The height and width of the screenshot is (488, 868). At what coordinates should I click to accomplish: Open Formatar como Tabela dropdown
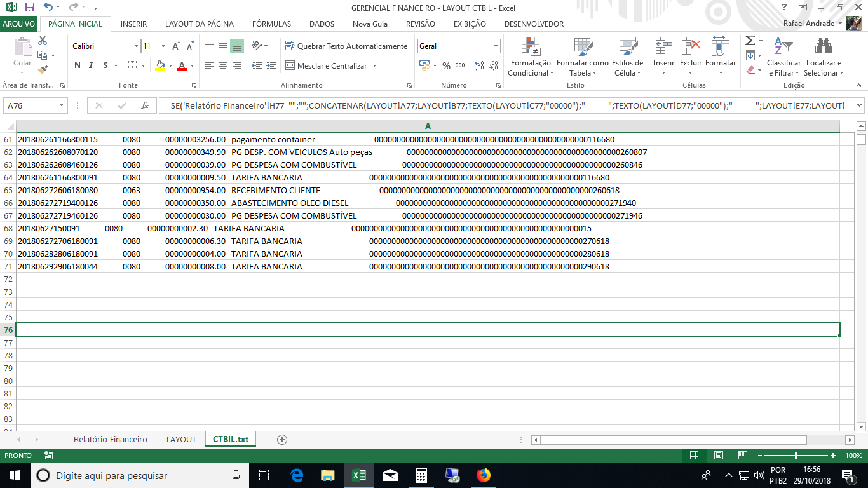pos(583,57)
